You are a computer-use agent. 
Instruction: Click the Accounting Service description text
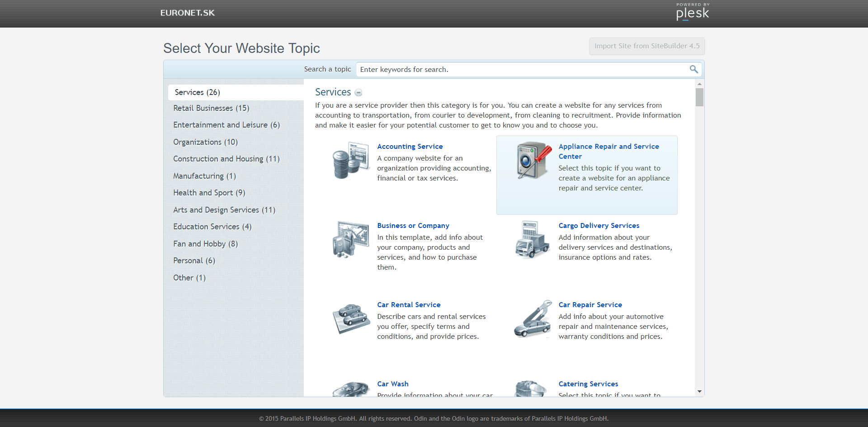coord(434,168)
